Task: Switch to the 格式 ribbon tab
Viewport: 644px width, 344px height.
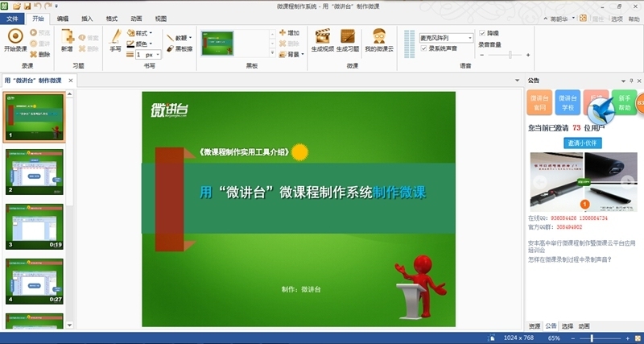Action: (112, 19)
